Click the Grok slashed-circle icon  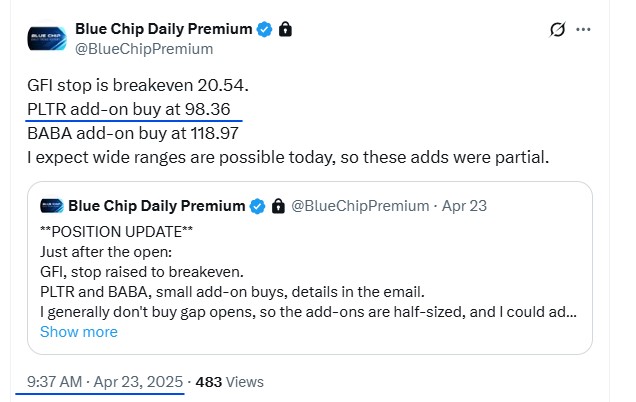557,29
